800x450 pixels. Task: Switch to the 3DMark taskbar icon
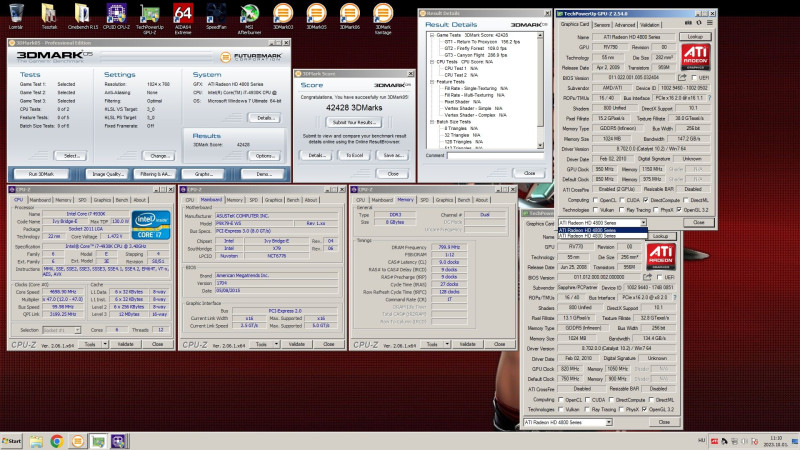pos(78,441)
